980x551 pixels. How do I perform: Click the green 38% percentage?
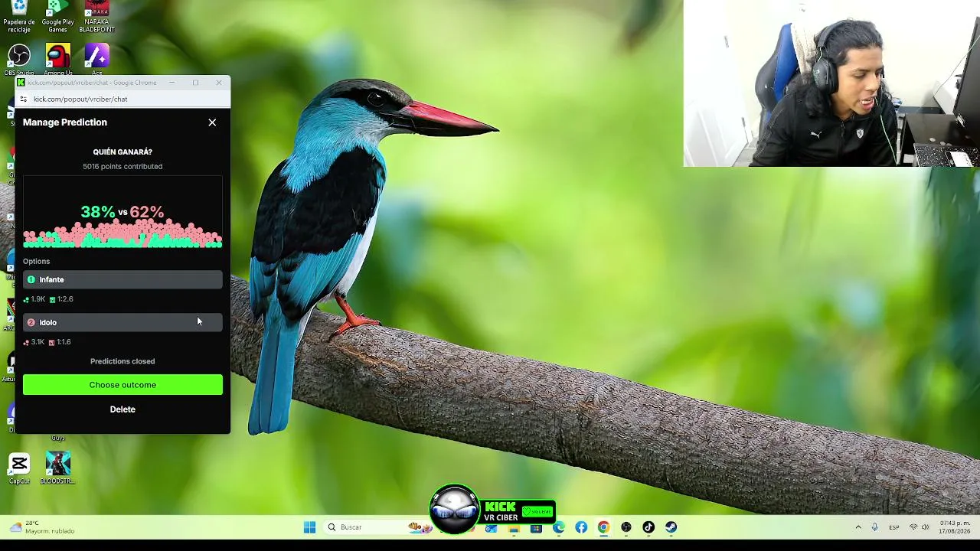(x=98, y=212)
